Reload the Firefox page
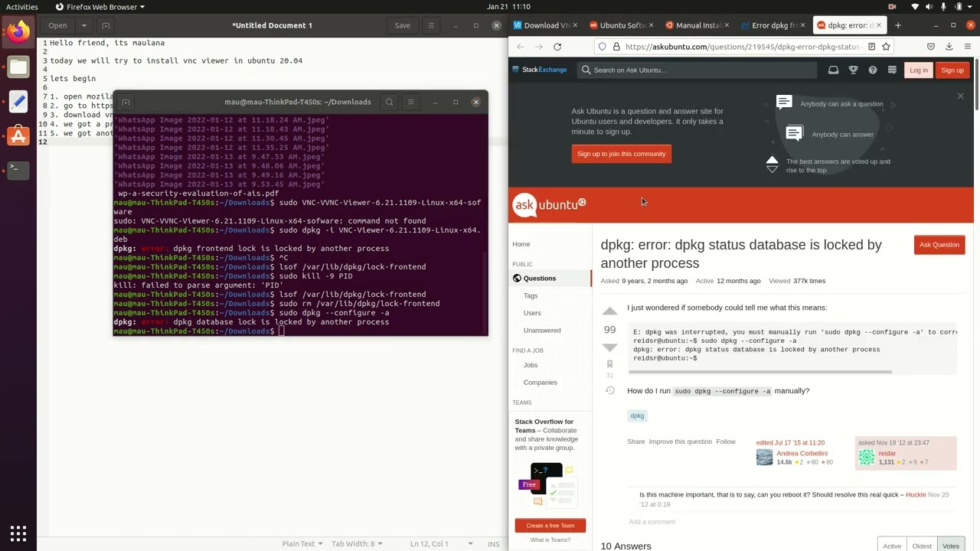980x551 pixels. coord(557,47)
